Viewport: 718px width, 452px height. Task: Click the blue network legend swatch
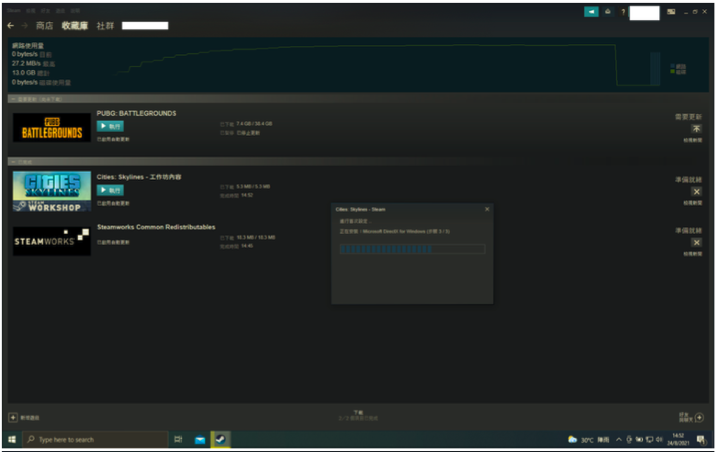tap(672, 66)
